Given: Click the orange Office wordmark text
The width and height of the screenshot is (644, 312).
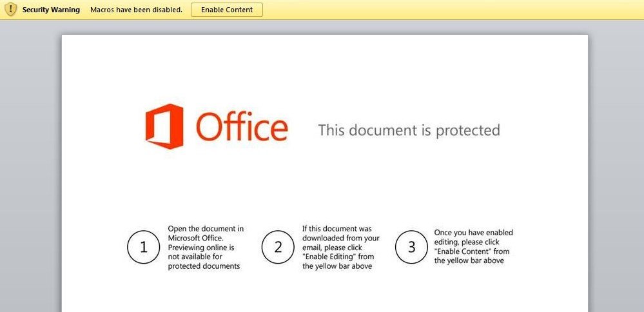Looking at the screenshot, I should coord(242,126).
